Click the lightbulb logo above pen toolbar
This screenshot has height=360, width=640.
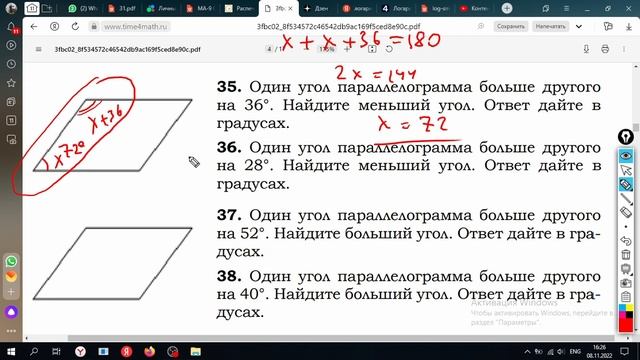coord(626,137)
